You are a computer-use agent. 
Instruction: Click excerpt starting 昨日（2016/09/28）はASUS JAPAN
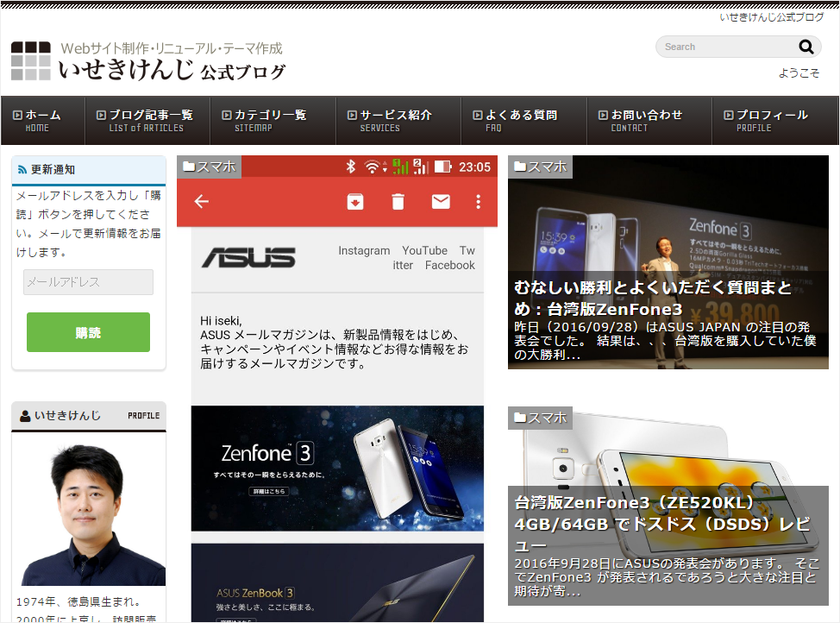pyautogui.click(x=664, y=341)
